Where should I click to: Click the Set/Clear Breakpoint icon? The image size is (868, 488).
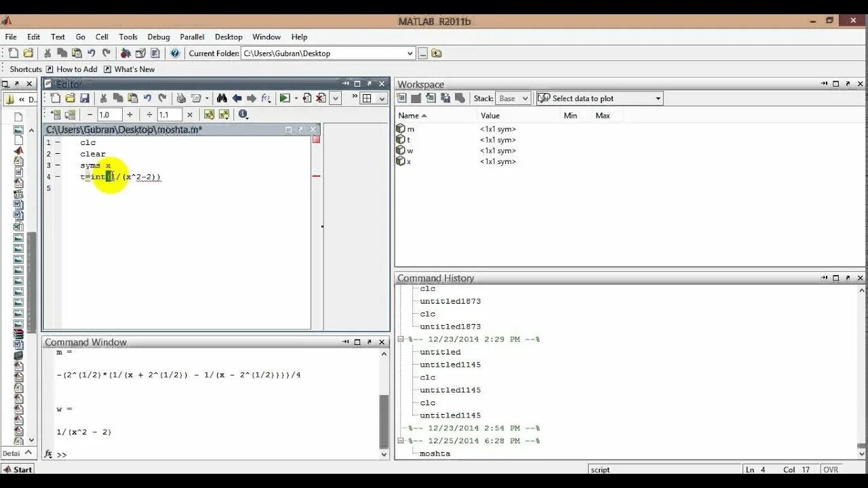click(307, 98)
